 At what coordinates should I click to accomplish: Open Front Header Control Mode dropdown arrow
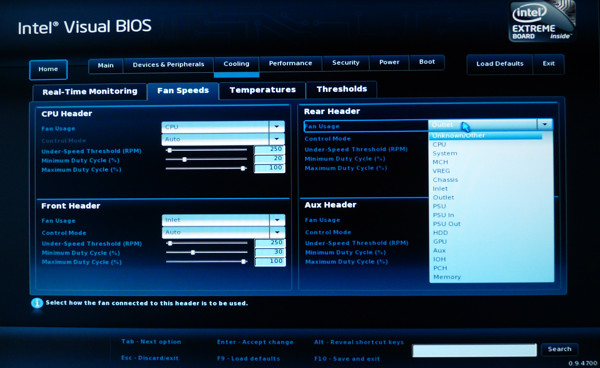[x=277, y=232]
